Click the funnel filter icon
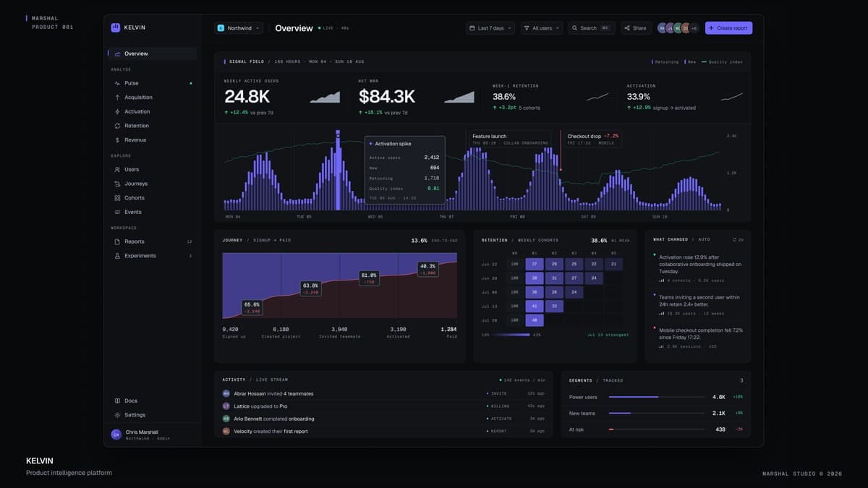The height and width of the screenshot is (488, 868). (x=527, y=28)
